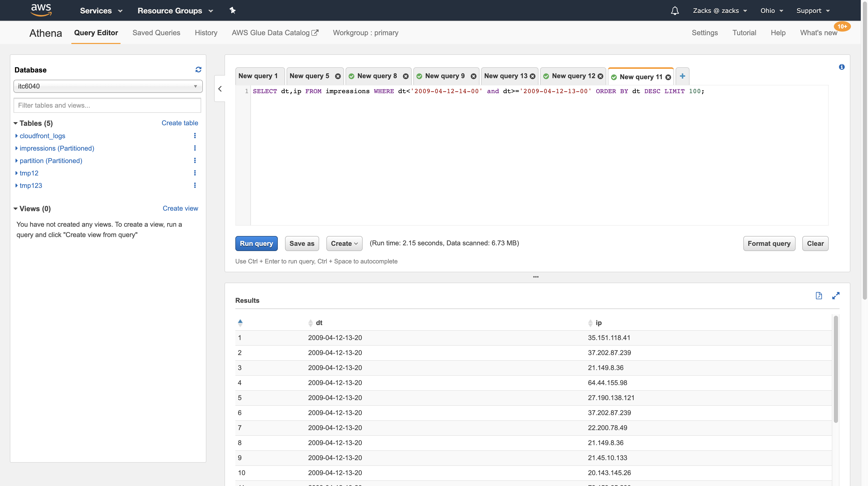Open the Create dropdown button

click(x=344, y=243)
